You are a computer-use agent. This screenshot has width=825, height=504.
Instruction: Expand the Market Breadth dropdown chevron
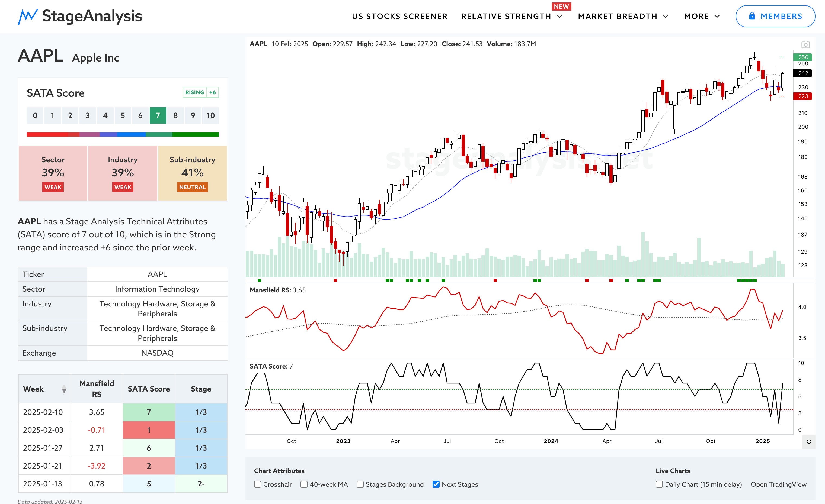665,16
